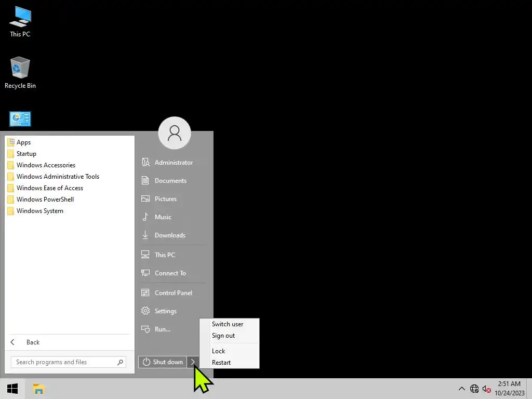Show hidden system tray icons
The width and height of the screenshot is (532, 399).
point(461,389)
